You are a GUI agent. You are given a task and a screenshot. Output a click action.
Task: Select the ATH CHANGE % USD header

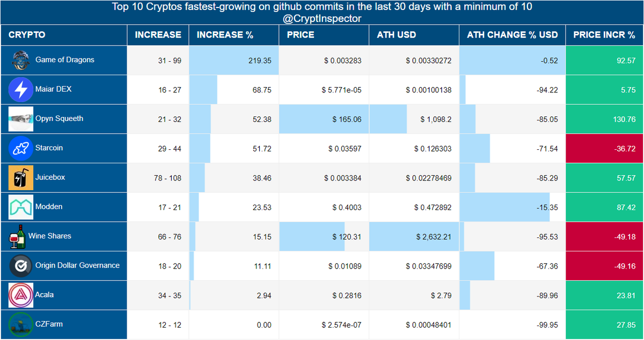pos(513,35)
